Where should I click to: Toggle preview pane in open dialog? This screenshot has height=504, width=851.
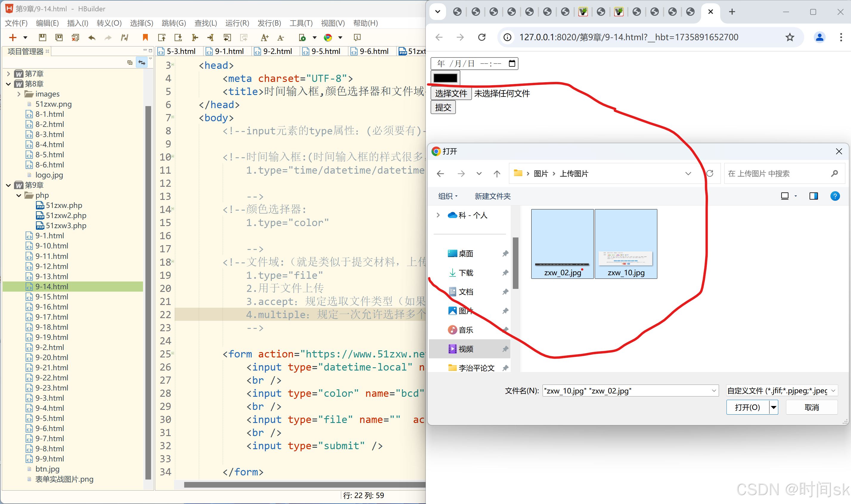(813, 196)
